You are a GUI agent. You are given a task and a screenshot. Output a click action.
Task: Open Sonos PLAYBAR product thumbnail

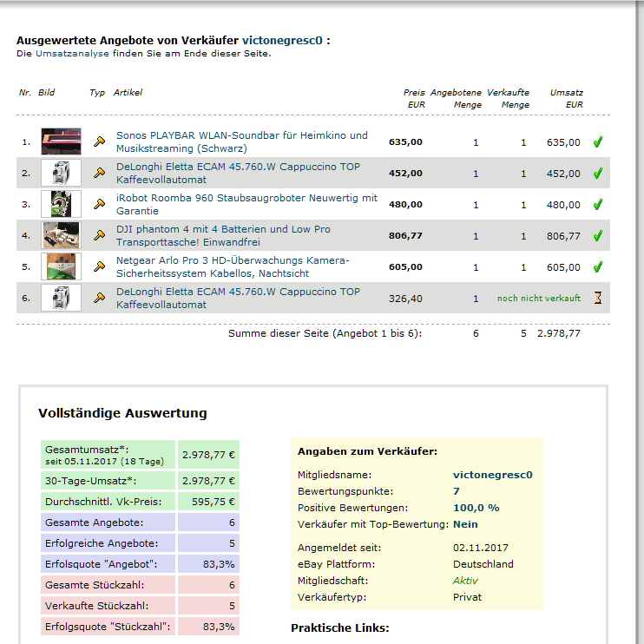tap(62, 141)
